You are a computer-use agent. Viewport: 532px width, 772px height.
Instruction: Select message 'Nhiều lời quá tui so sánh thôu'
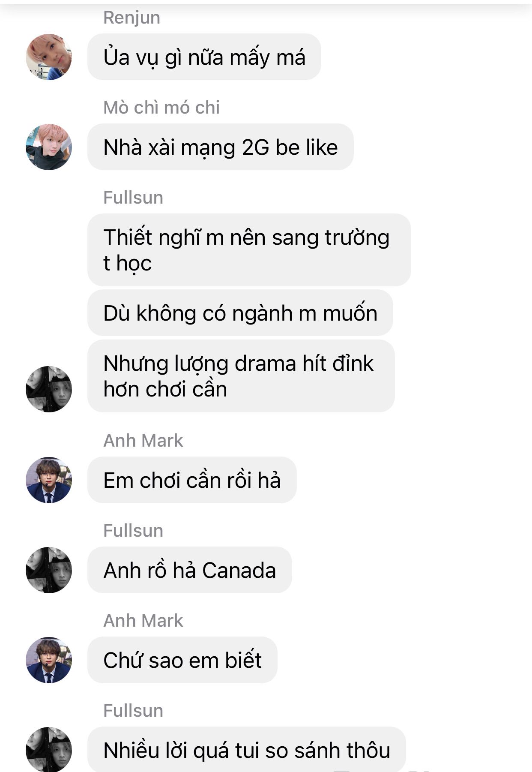pos(247,750)
